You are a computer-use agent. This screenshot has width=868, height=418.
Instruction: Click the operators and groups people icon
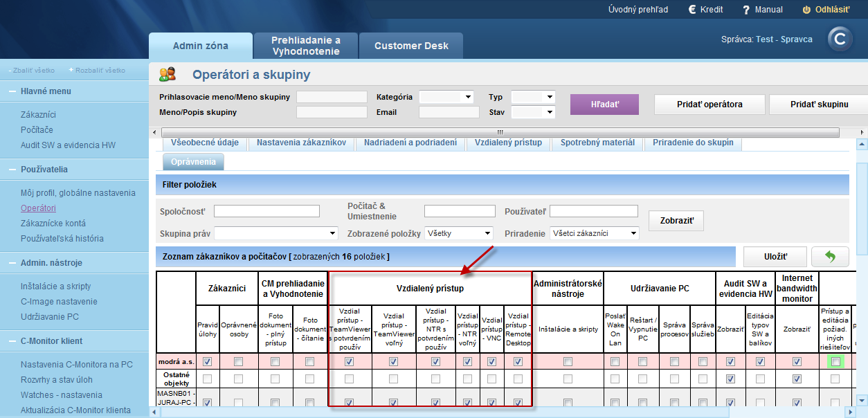167,74
